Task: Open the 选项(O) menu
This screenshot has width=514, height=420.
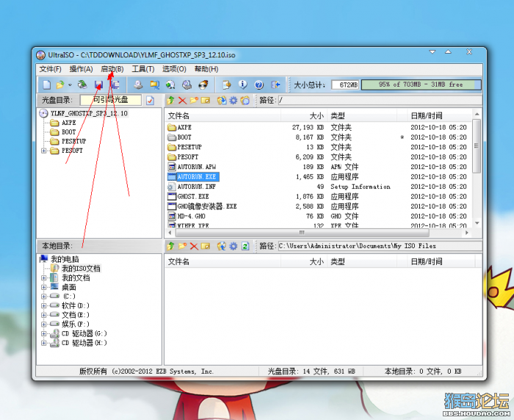Action: 174,69
